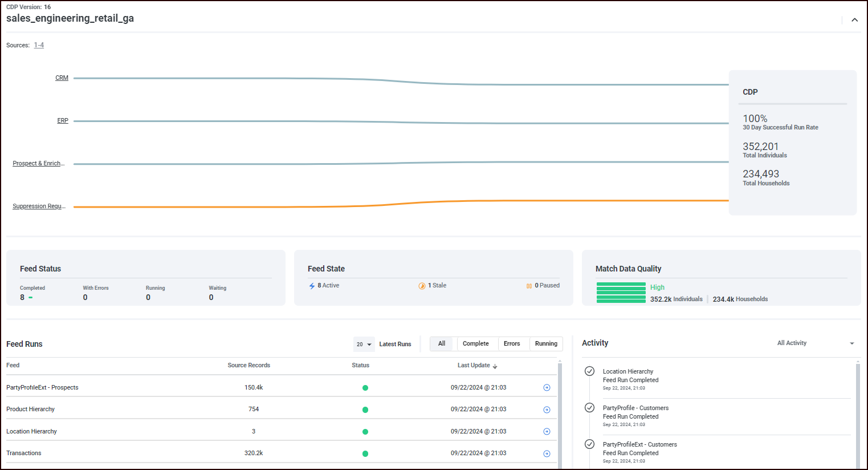The width and height of the screenshot is (868, 470).
Task: Click the green Match Data Quality bars
Action: [x=621, y=292]
